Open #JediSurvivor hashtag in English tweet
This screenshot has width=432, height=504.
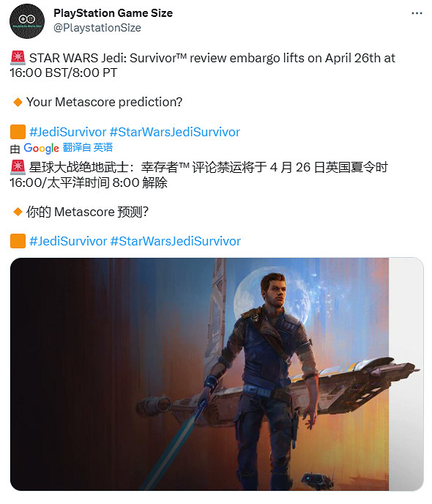click(x=67, y=132)
